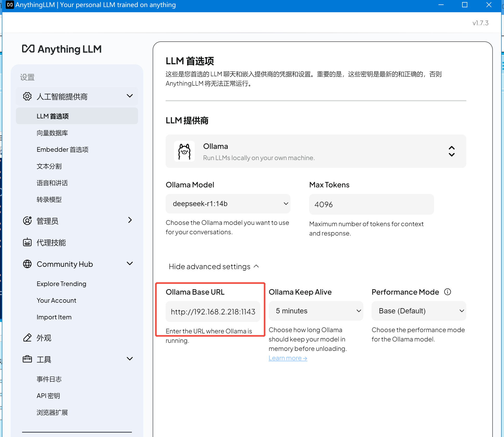Click the Ollama Base URL label
Viewport: 504px width, 437px height.
tap(195, 292)
